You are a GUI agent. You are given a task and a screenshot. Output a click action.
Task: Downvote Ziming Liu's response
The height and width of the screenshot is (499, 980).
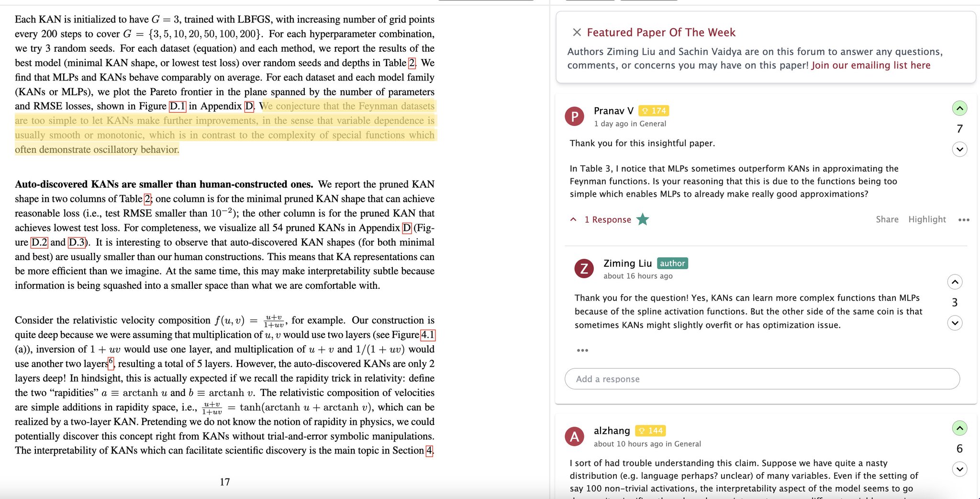coord(955,323)
